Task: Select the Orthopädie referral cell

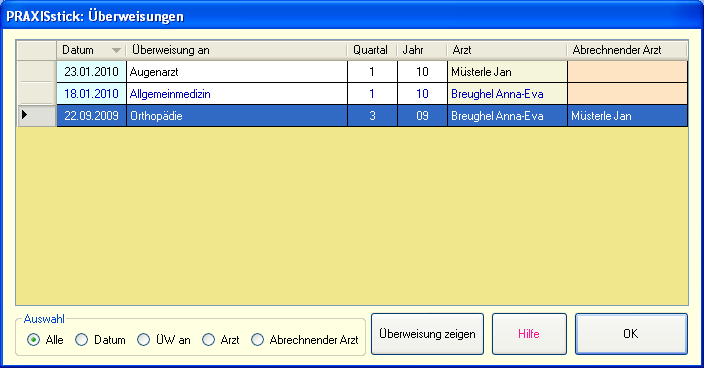Action: point(237,116)
